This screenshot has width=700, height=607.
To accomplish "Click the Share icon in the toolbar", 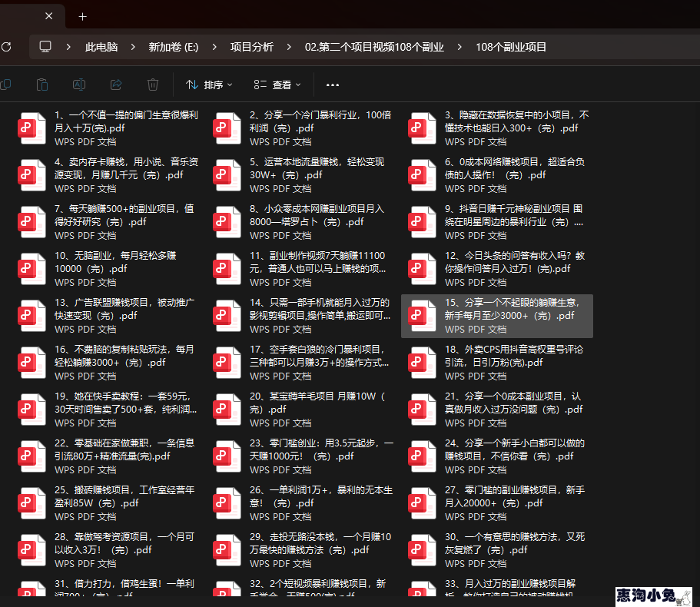I will coord(116,85).
